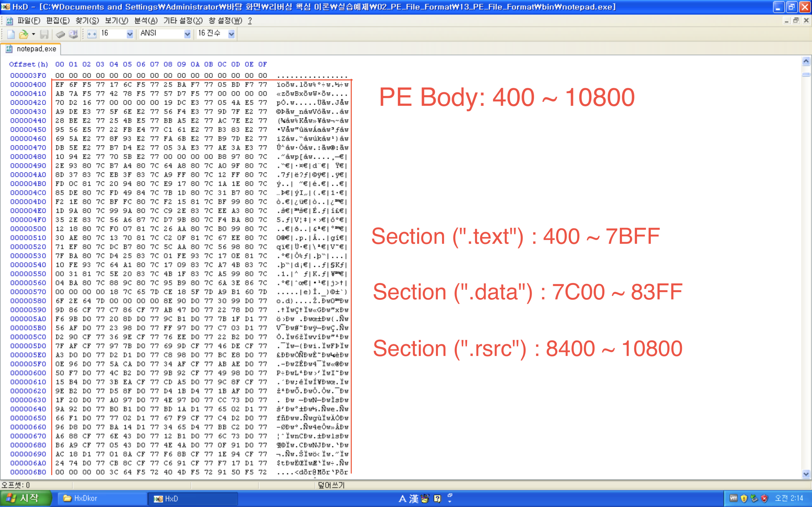Click the 시작 Start button
This screenshot has height=507, width=812.
point(26,498)
